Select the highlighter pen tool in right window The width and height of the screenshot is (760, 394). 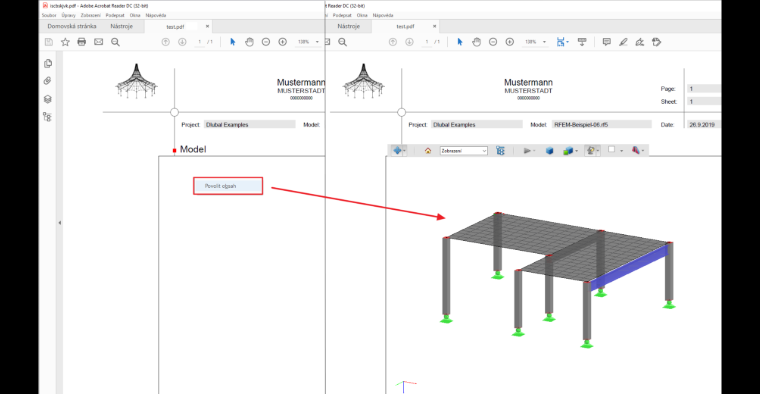click(623, 42)
